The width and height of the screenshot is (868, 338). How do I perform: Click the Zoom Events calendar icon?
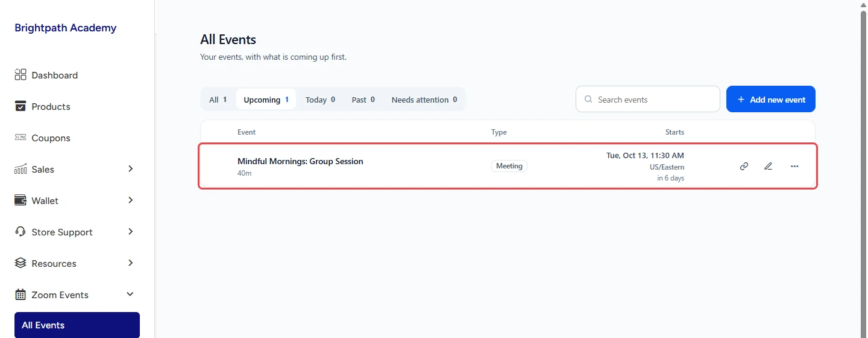click(x=20, y=295)
